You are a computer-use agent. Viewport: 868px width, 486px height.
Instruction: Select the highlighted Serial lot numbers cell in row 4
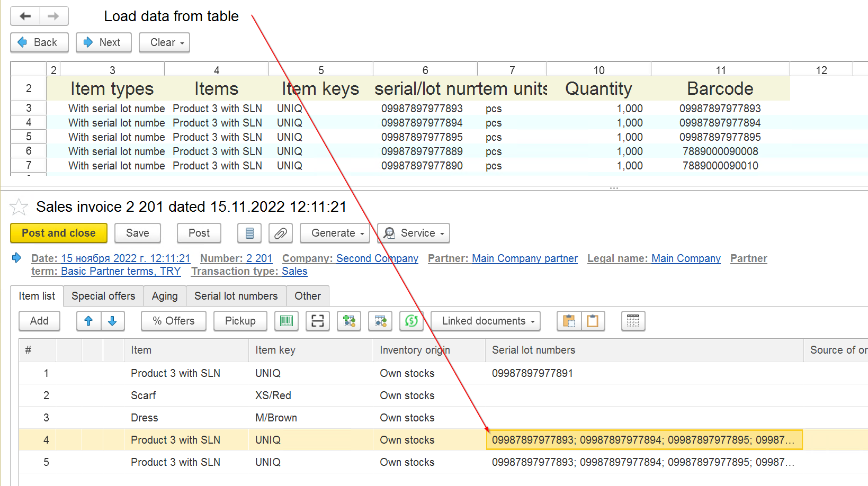coord(644,439)
